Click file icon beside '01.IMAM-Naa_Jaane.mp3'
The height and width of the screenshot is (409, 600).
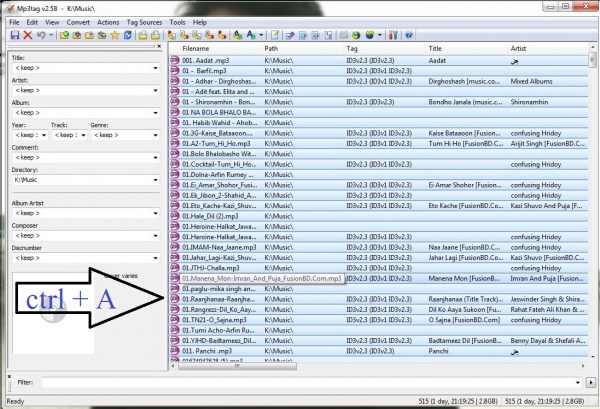(x=175, y=247)
